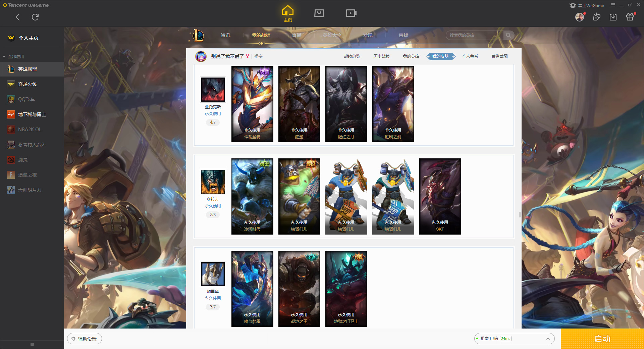Click the skin list scrollbar handle
This screenshot has width=644, height=349.
520,214
